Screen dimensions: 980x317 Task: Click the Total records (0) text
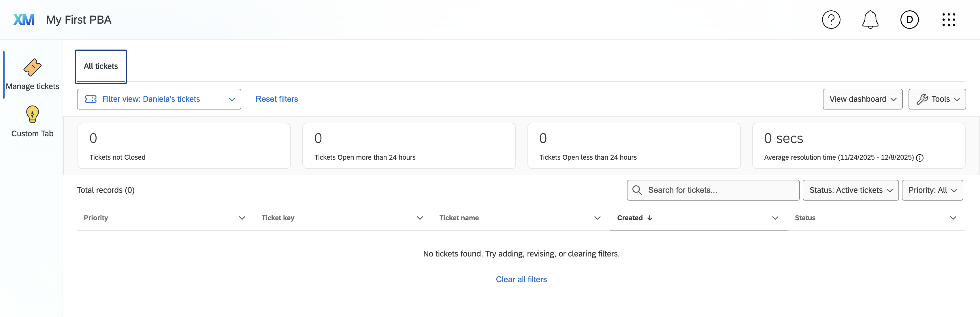pos(106,190)
